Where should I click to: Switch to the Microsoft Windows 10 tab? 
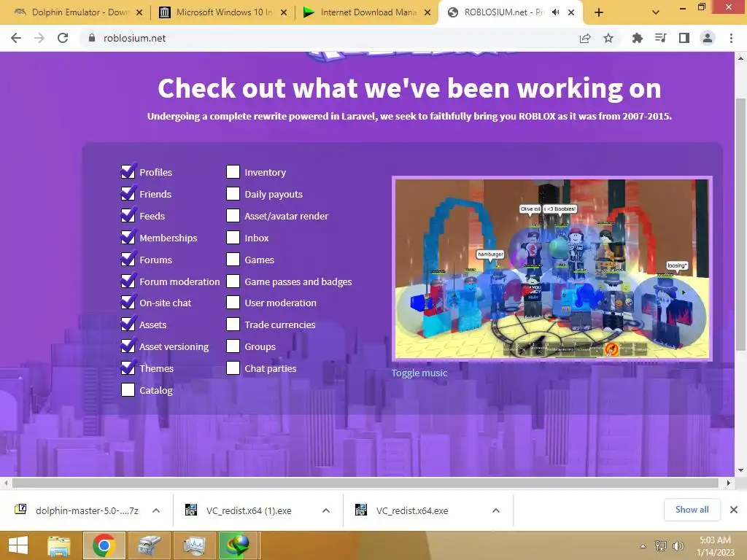tap(222, 13)
